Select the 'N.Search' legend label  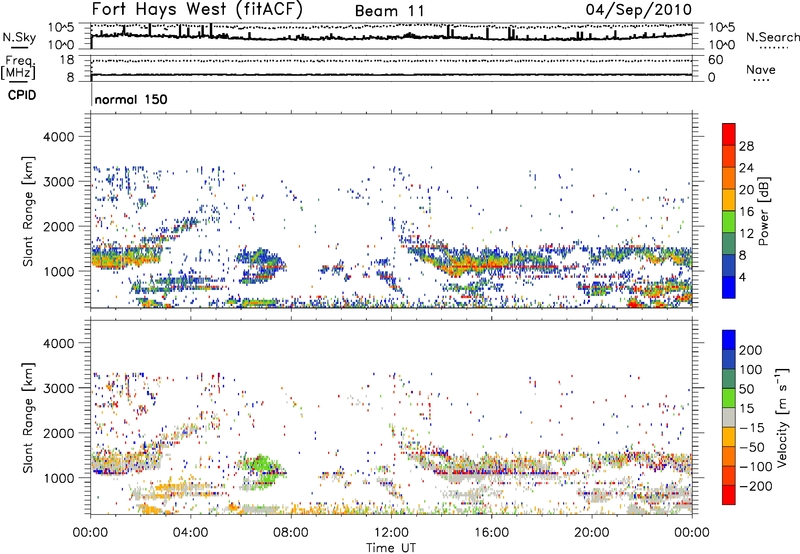[x=772, y=37]
